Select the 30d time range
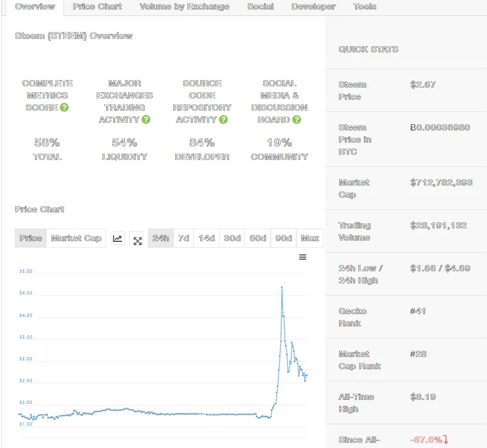The height and width of the screenshot is (448, 487). pyautogui.click(x=232, y=238)
